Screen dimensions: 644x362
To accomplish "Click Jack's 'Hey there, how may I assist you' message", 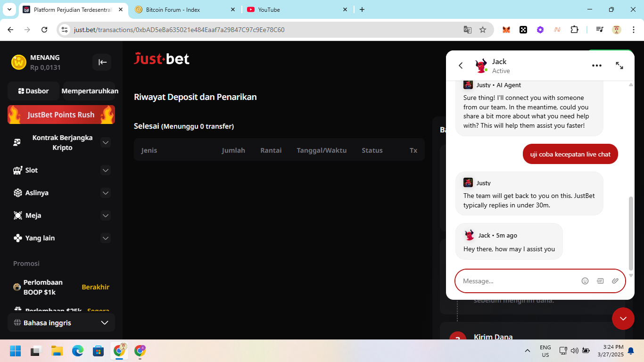I will [509, 249].
